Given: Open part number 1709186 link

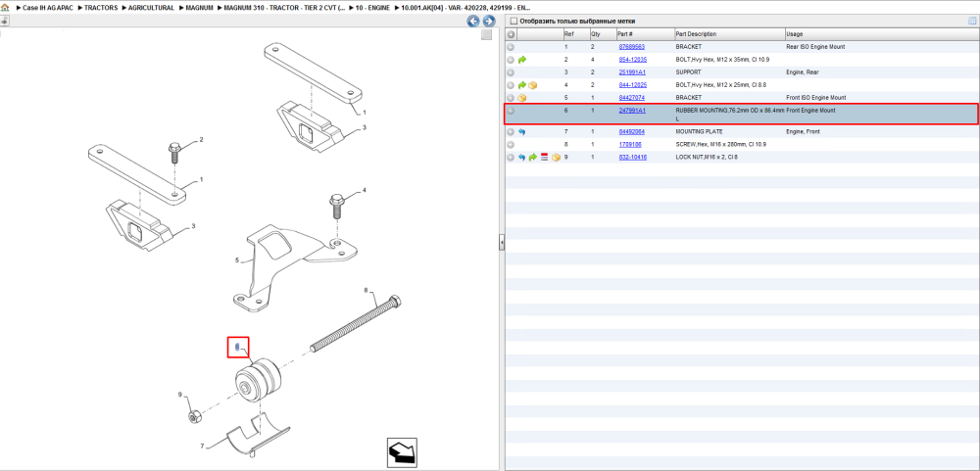Looking at the screenshot, I should tap(629, 144).
